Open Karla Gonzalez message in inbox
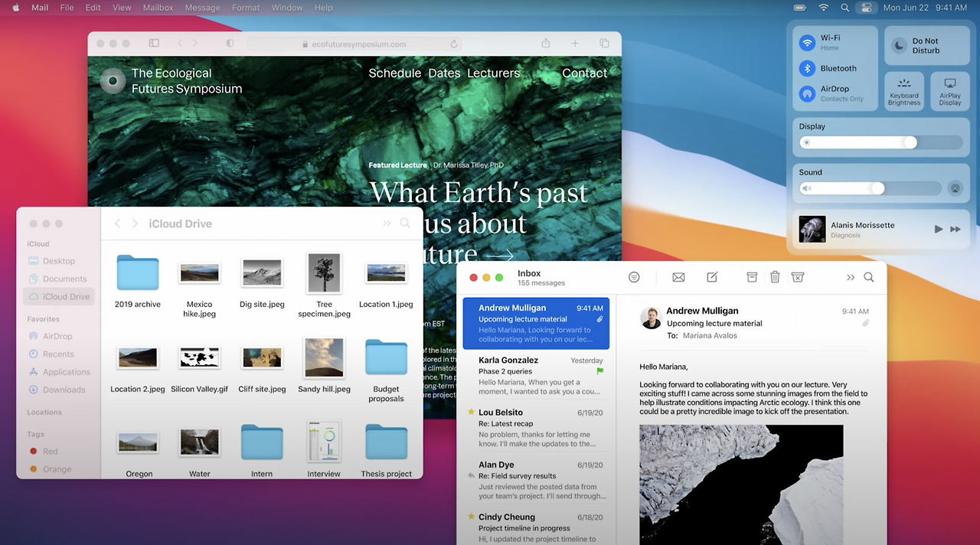 tap(536, 375)
